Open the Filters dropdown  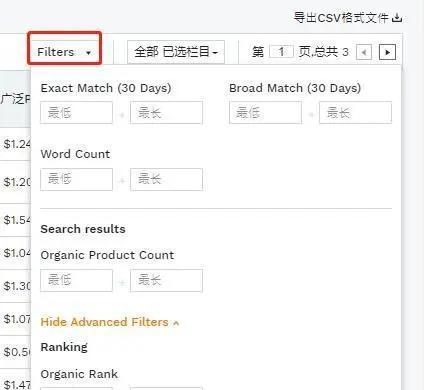point(65,52)
